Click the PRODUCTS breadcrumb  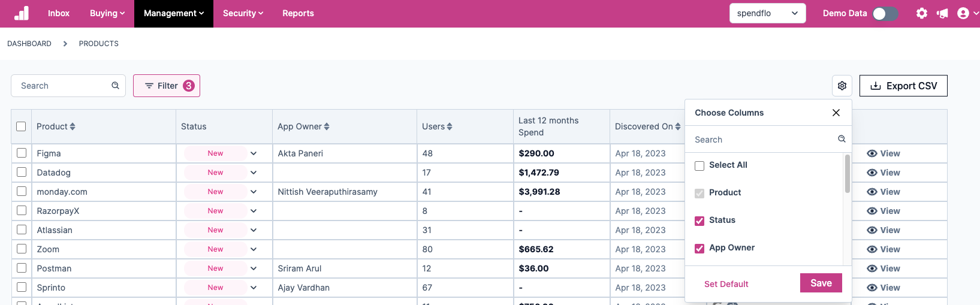tap(99, 44)
